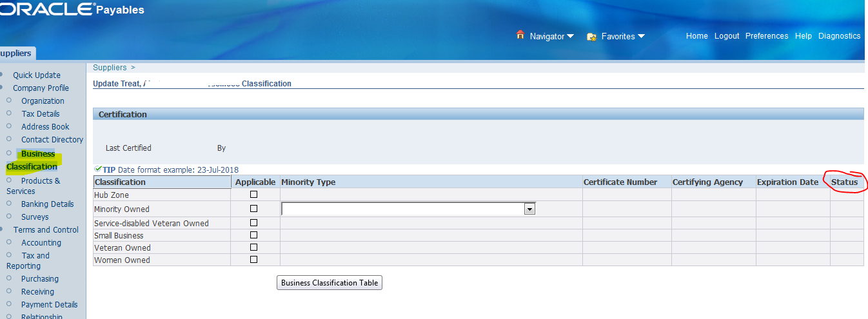Click the Small Business row label
Screen dimensions: 868x319
pyautogui.click(x=119, y=235)
